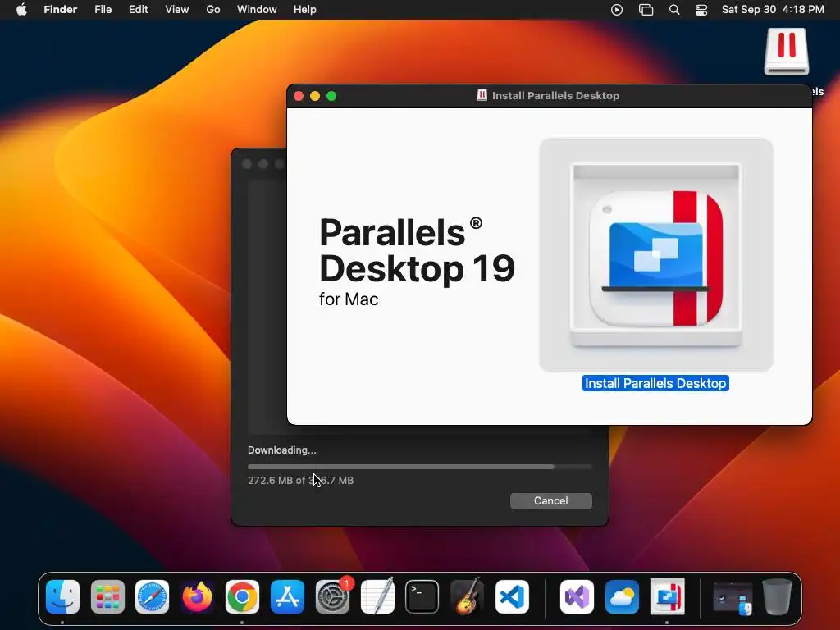The height and width of the screenshot is (630, 840).
Task: Launch Safari from the Dock
Action: 152,597
